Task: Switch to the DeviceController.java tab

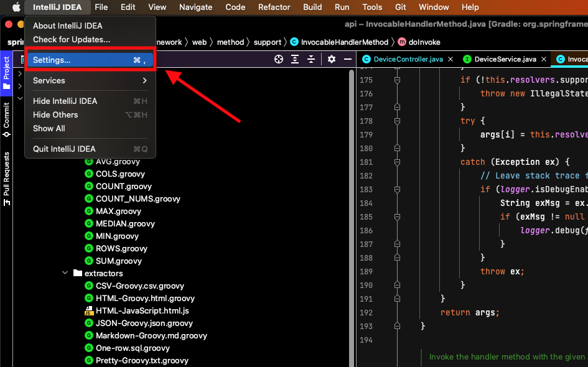Action: pos(408,59)
